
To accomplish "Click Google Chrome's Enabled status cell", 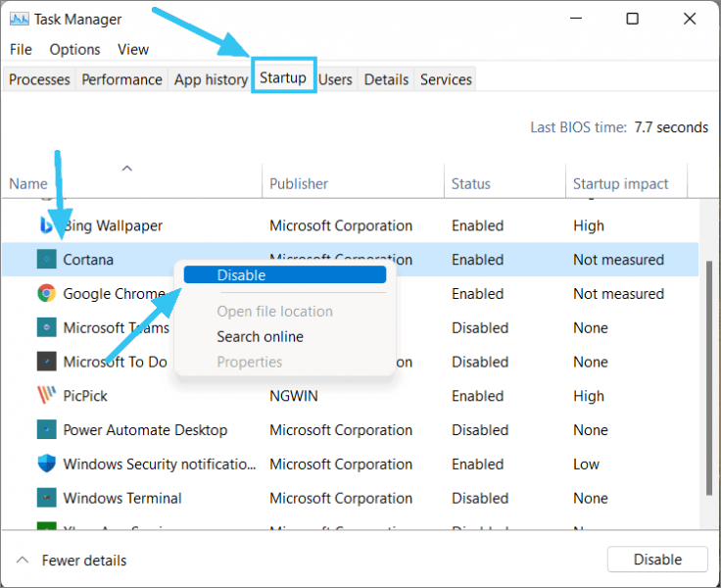I will pos(478,294).
